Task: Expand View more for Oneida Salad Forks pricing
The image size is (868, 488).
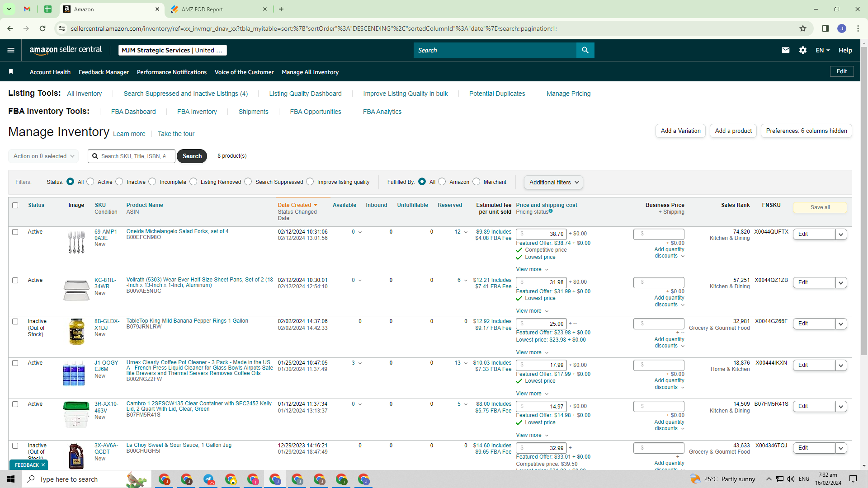Action: click(x=532, y=269)
